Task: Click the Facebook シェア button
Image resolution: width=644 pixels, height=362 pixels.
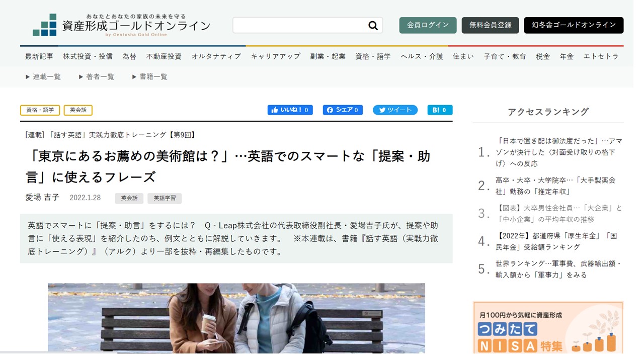Action: pyautogui.click(x=343, y=110)
